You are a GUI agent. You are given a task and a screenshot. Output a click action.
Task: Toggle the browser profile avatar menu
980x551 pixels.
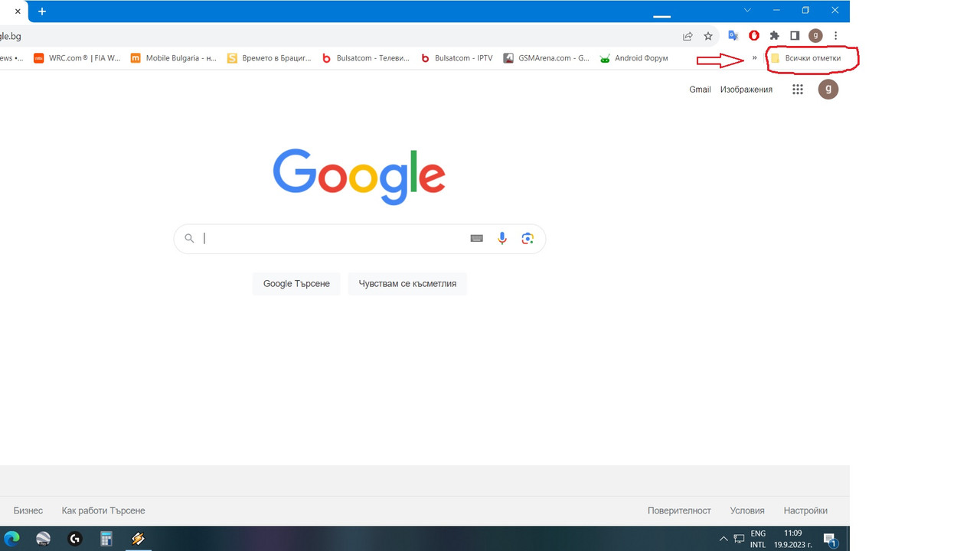tap(815, 35)
